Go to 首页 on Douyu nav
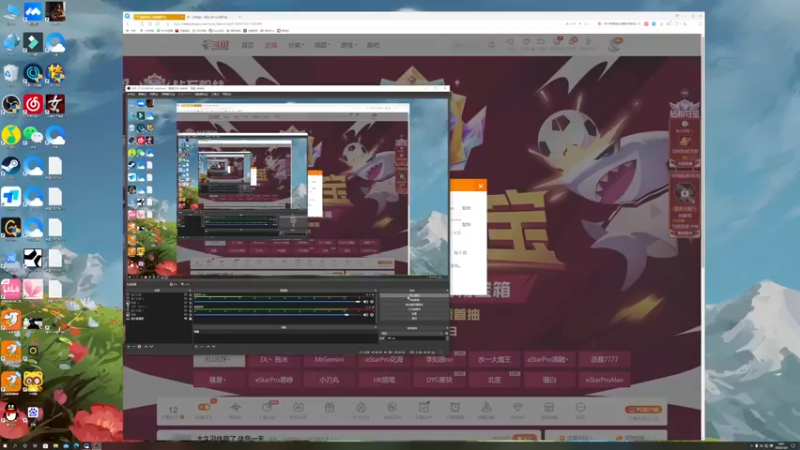The height and width of the screenshot is (450, 800). [x=247, y=45]
